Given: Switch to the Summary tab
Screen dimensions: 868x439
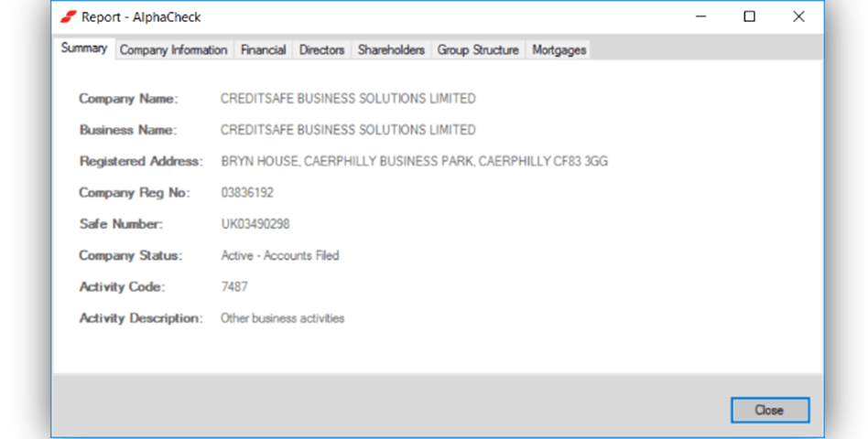Looking at the screenshot, I should [84, 48].
